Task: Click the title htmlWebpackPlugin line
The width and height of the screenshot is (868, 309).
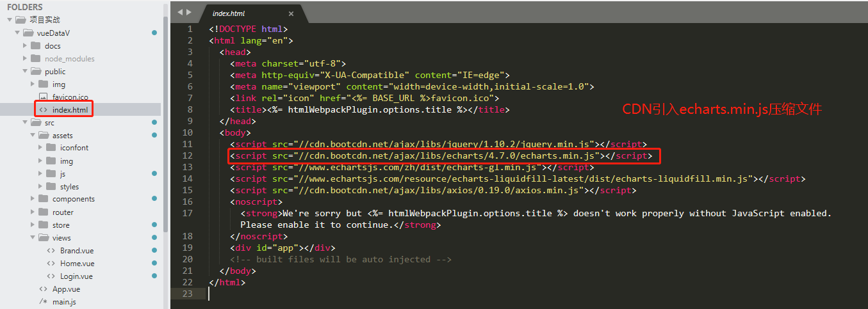Action: (x=370, y=109)
